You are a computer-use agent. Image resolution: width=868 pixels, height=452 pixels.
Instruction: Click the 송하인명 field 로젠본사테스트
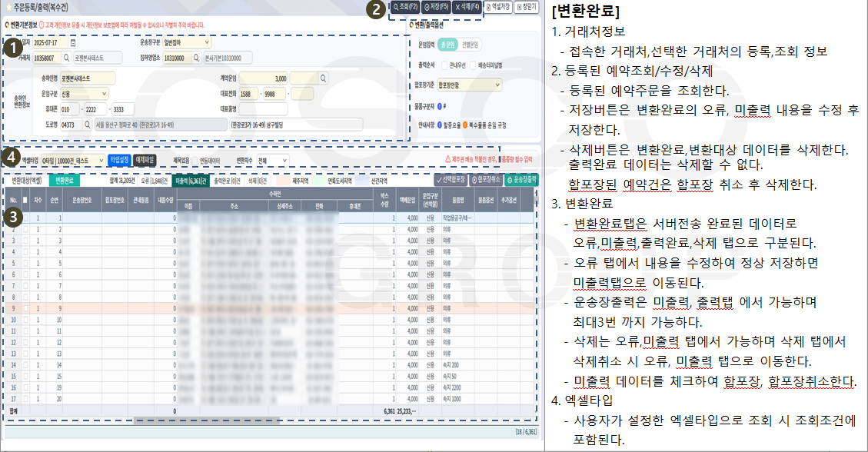tap(88, 78)
